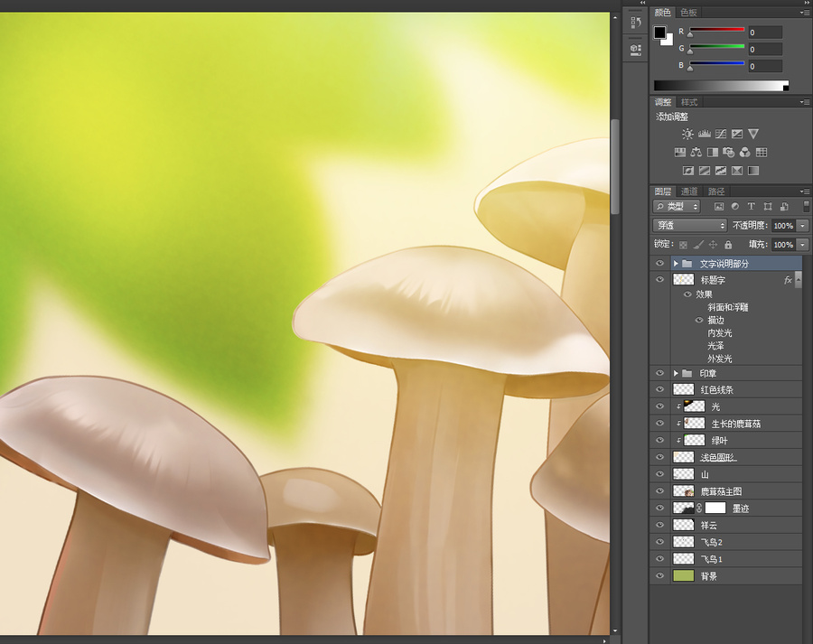
Task: Select the 生长的鹿茸菇 layer name
Action: tap(735, 424)
